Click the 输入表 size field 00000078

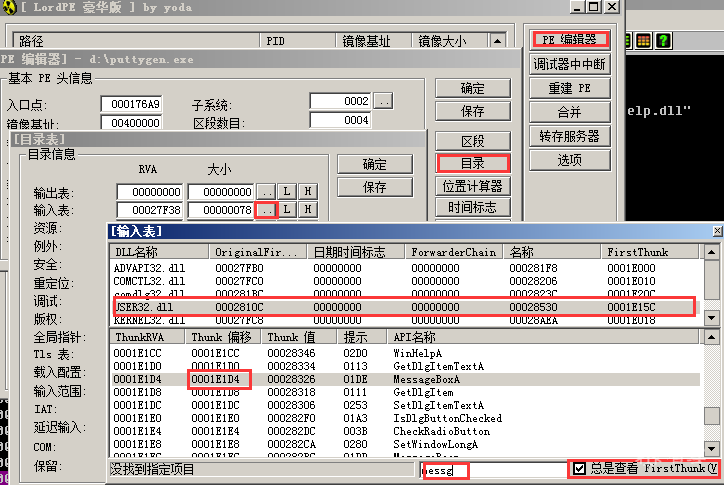(x=221, y=210)
